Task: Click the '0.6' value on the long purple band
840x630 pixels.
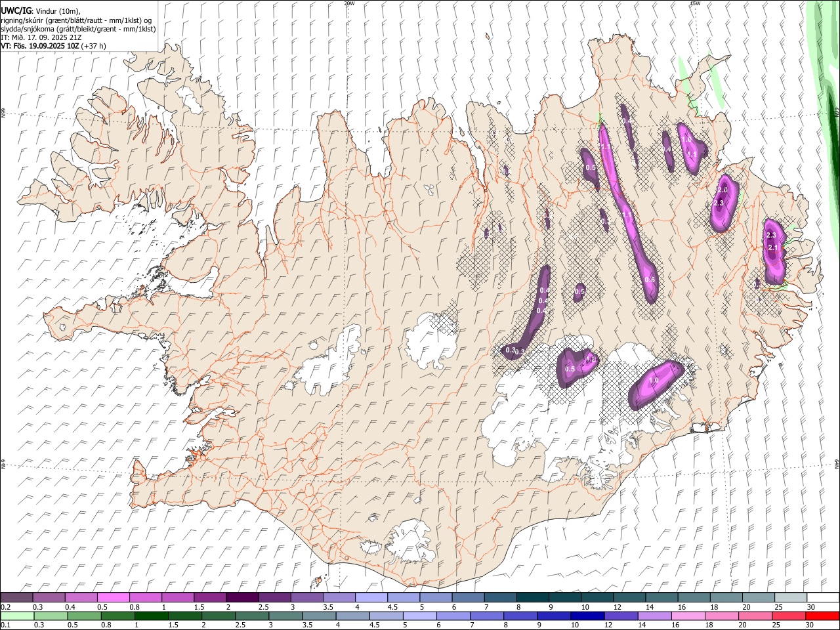Action: [650, 280]
